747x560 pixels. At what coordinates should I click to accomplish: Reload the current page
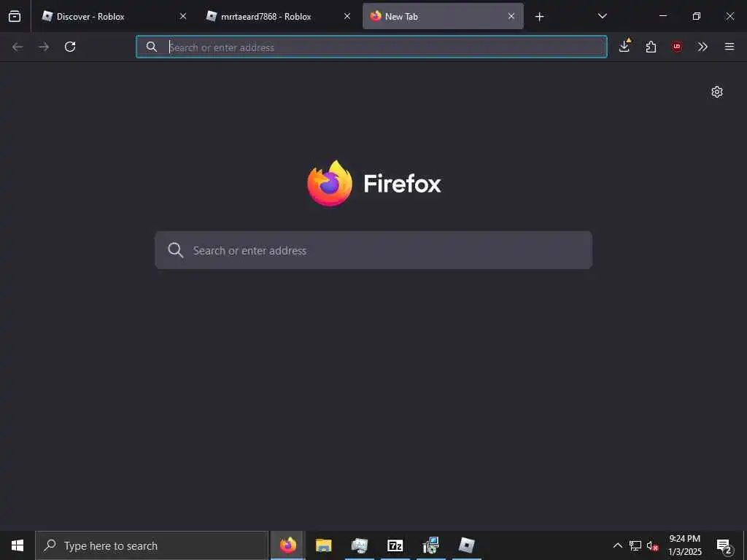click(x=70, y=47)
